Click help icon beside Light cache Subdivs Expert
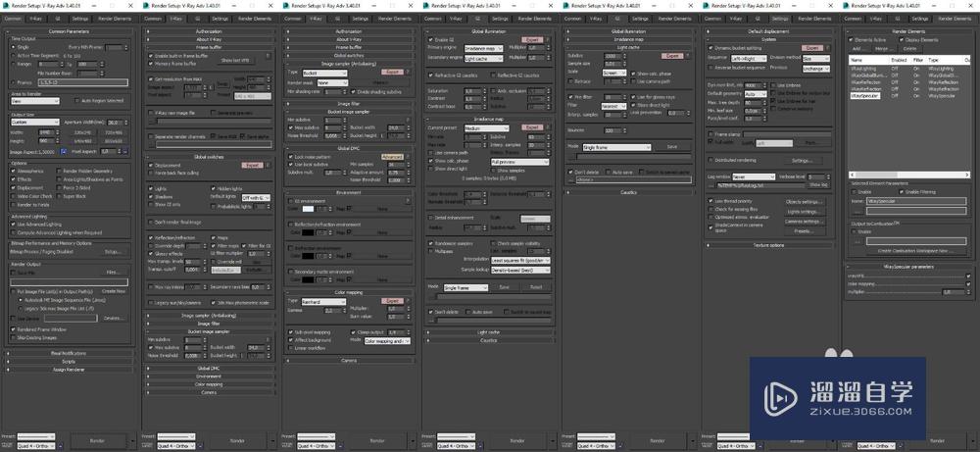The width and height of the screenshot is (980, 452). 688,56
